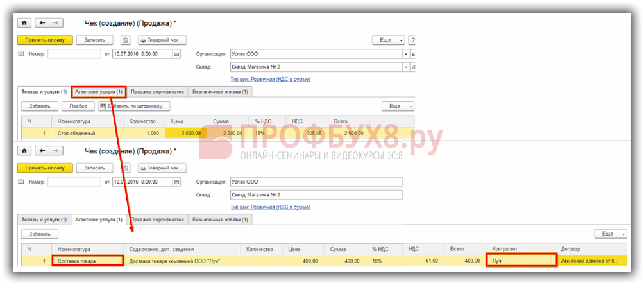Focus Номер field in form listing Доставка товара
644x285 pixels.
(74, 182)
